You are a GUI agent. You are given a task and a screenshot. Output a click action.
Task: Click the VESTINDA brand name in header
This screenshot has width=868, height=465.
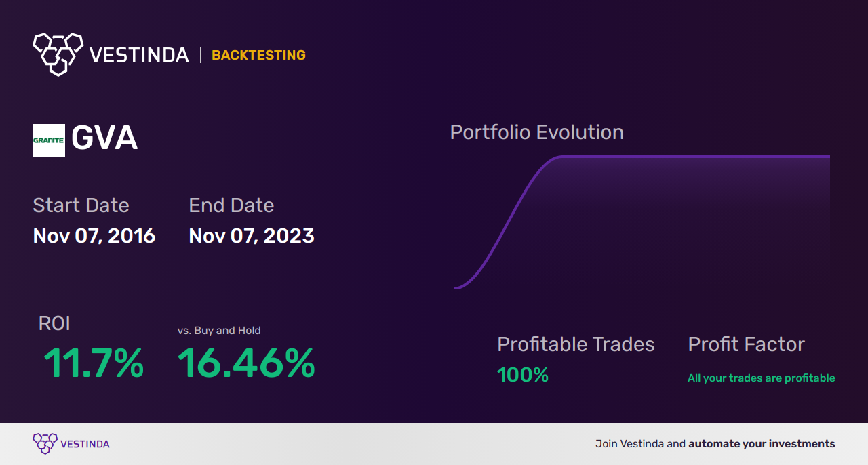pyautogui.click(x=140, y=55)
